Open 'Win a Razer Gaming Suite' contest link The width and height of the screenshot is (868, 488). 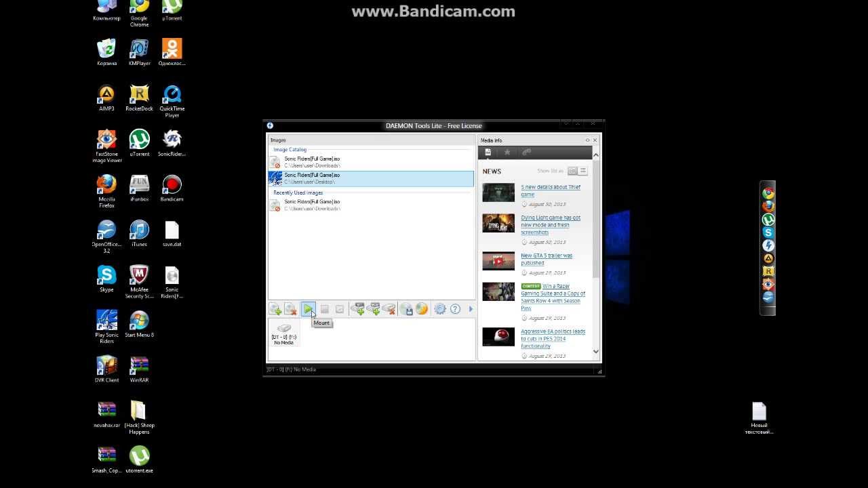pos(553,297)
